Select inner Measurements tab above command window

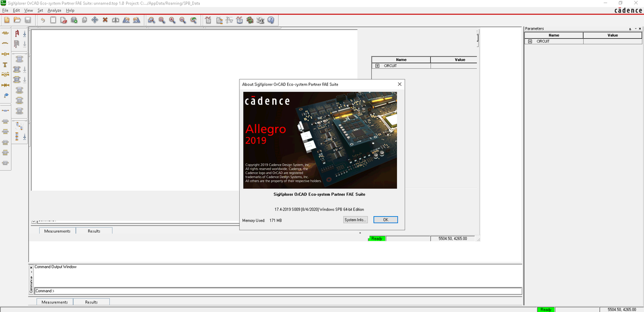coord(57,231)
